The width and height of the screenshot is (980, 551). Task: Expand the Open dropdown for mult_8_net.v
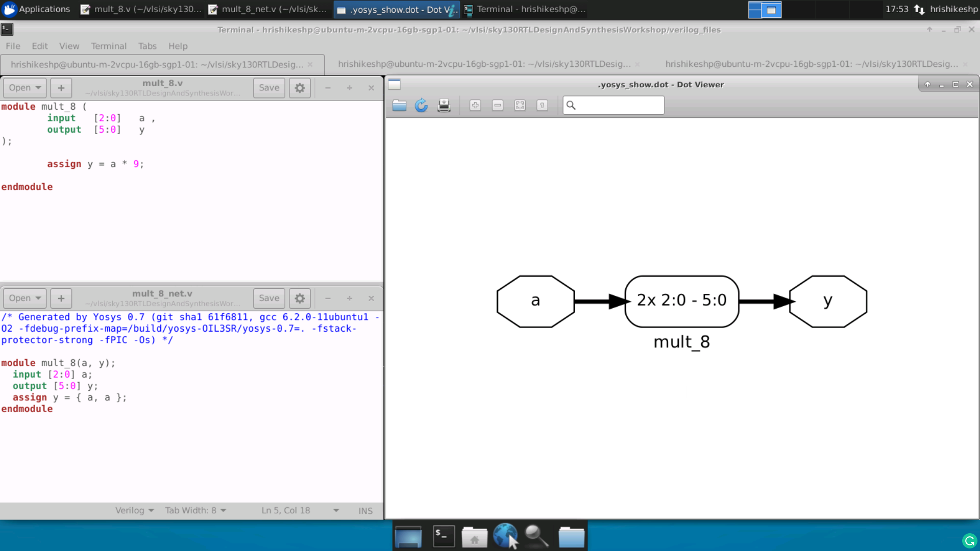24,298
